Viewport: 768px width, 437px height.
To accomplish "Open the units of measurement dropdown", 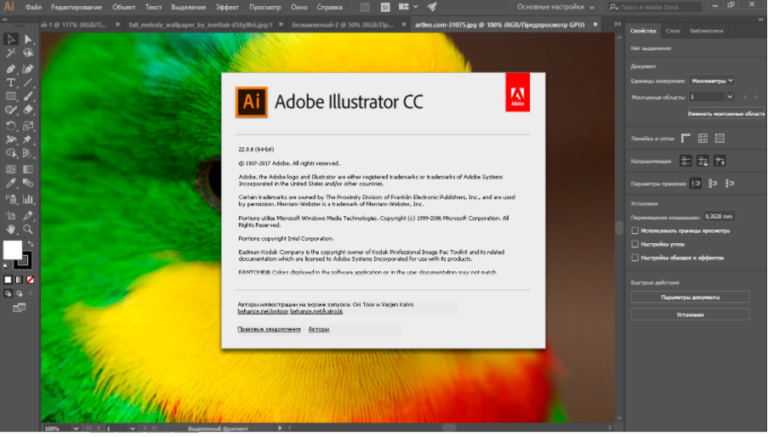I will [x=712, y=81].
